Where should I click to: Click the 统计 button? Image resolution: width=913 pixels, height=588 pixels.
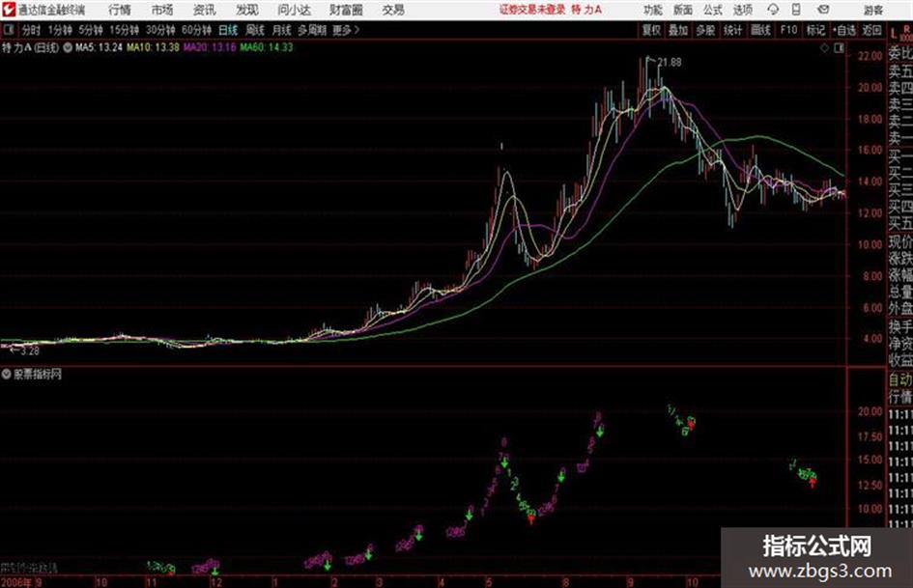[x=733, y=30]
